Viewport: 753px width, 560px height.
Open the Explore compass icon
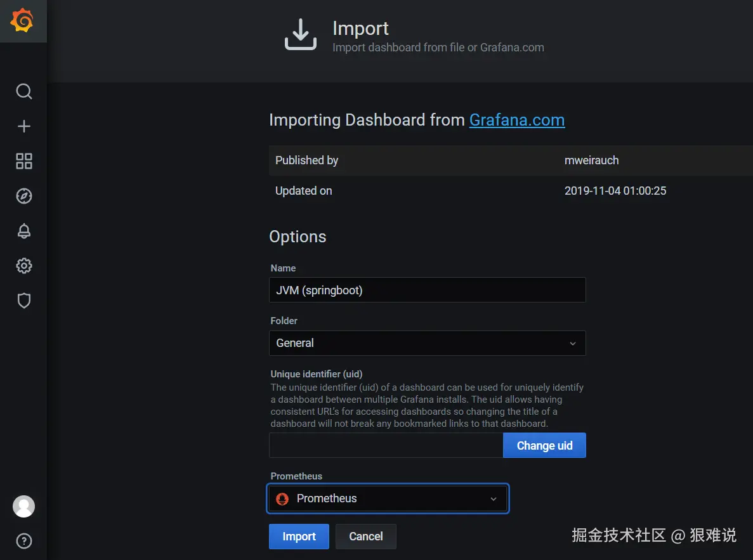tap(24, 196)
